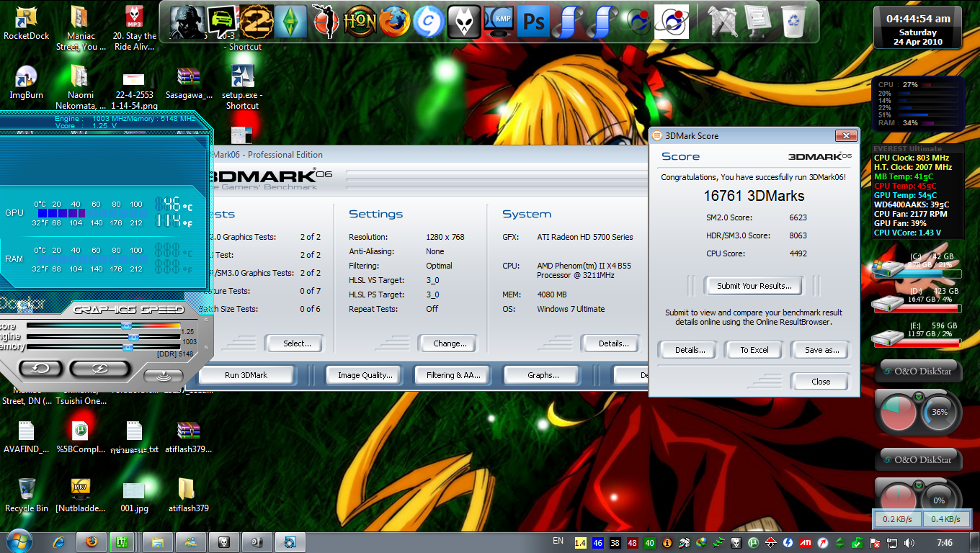
Task: Open Filtering & AA settings
Action: click(x=453, y=375)
